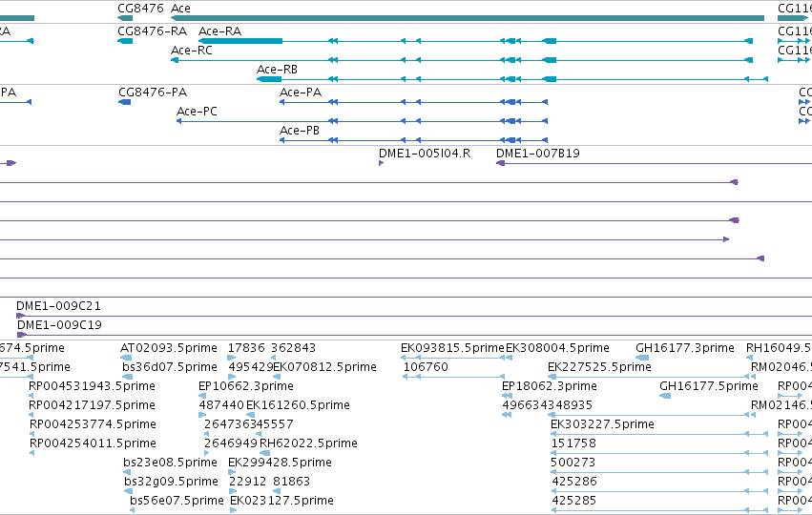
Task: Select the DME1-009C19 clone label
Action: click(59, 325)
